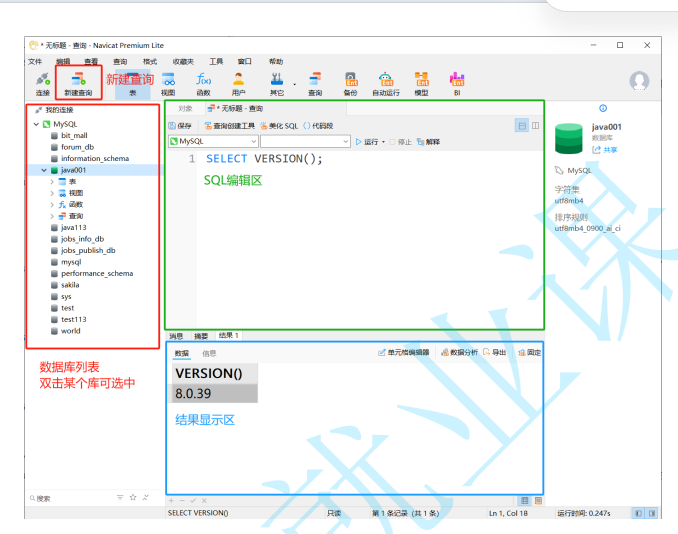The width and height of the screenshot is (678, 534).
Task: Collapse the MySQL connection tree node
Action: (x=36, y=124)
